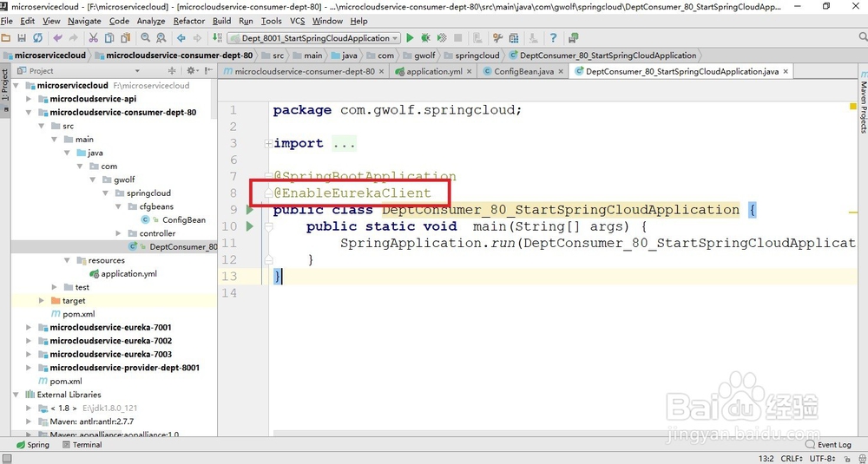Viewport: 868px width, 464px height.
Task: Click the Open folder toolbar icon
Action: [x=6, y=38]
